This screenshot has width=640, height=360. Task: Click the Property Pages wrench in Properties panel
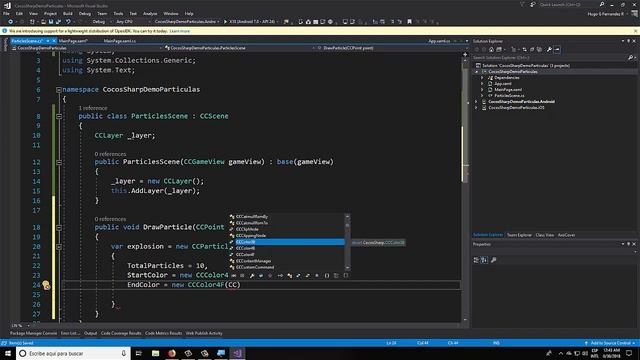494,260
